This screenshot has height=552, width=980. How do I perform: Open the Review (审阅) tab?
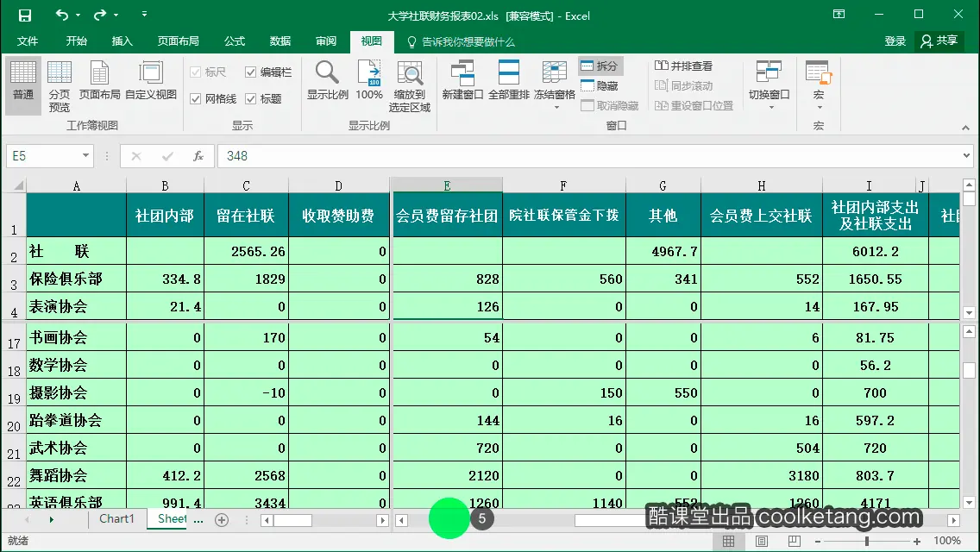pyautogui.click(x=325, y=41)
